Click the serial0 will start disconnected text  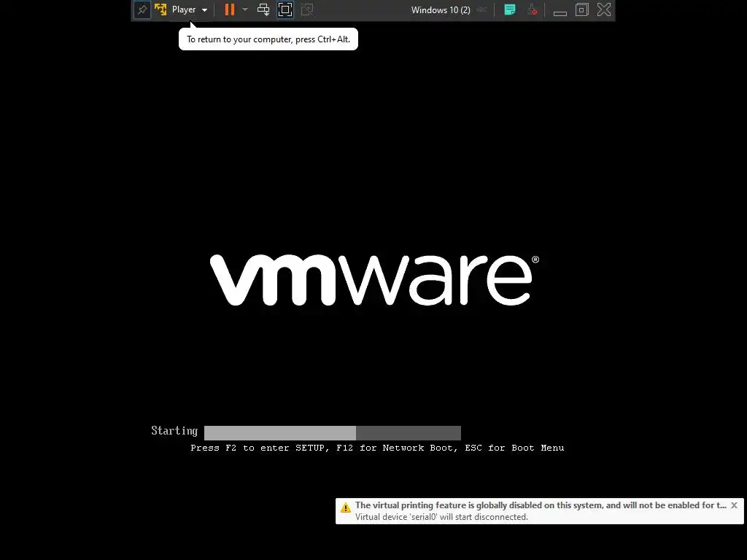pyautogui.click(x=441, y=517)
